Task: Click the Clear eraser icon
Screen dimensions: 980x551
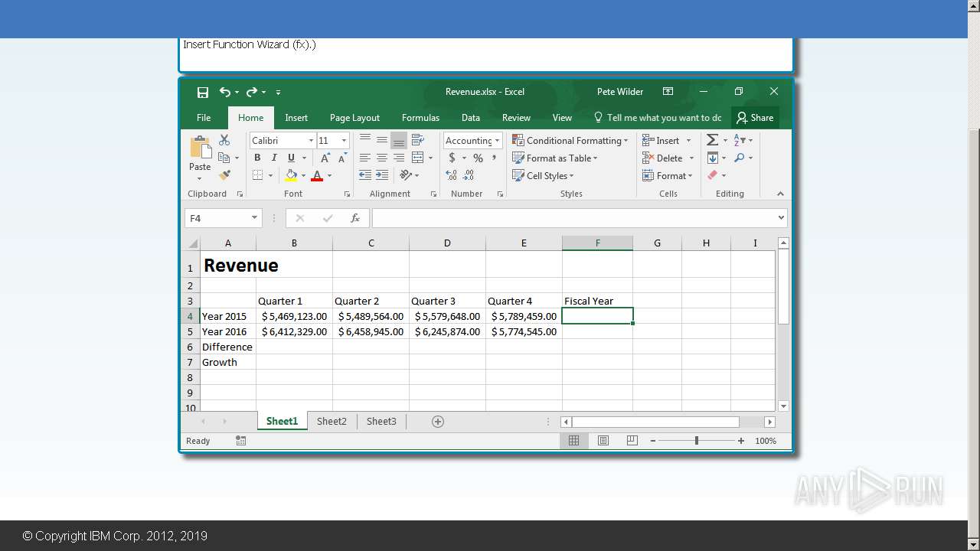Action: (x=712, y=175)
